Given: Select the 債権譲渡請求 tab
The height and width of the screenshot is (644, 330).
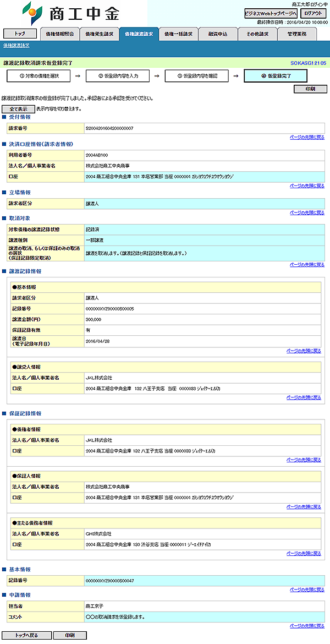Looking at the screenshot, I should [x=139, y=35].
